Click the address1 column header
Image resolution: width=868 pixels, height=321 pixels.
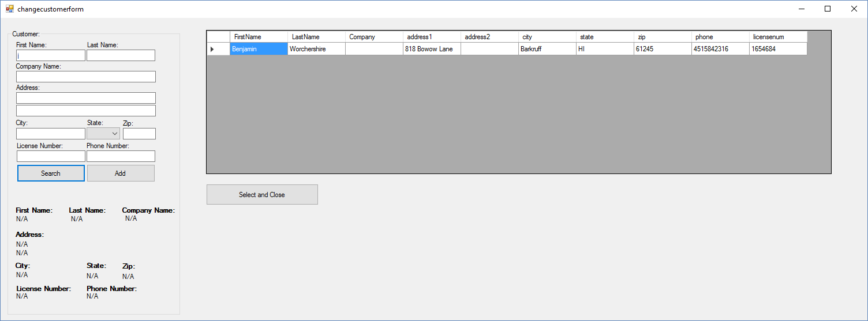[x=432, y=37]
